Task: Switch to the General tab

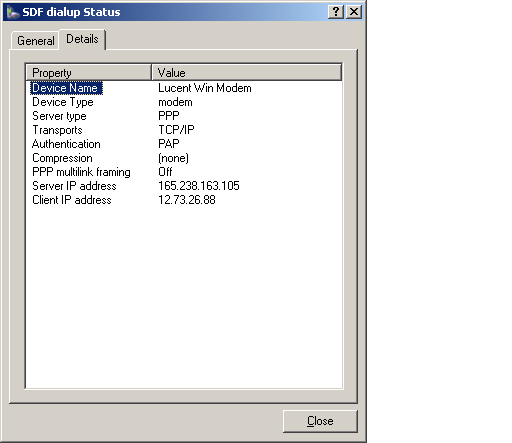Action: pos(36,41)
